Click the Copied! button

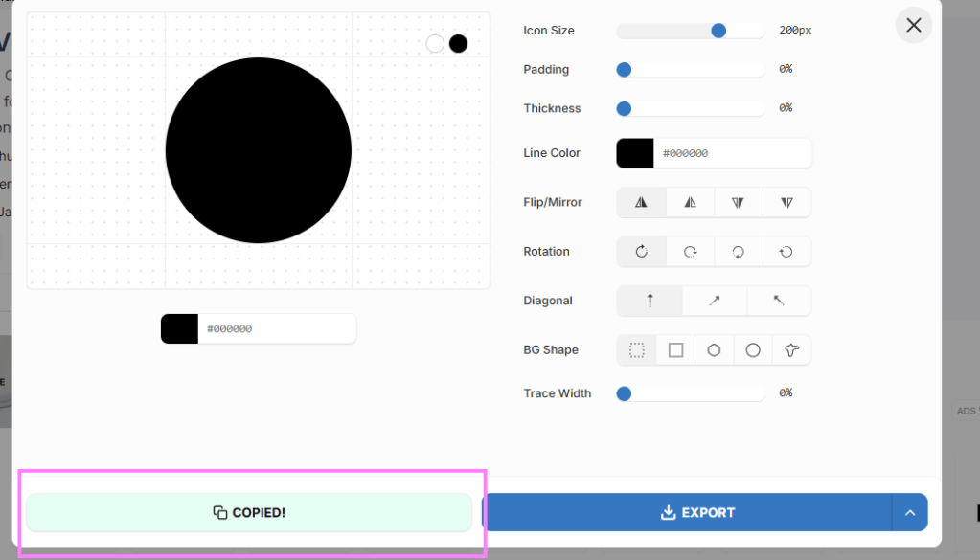pyautogui.click(x=249, y=512)
